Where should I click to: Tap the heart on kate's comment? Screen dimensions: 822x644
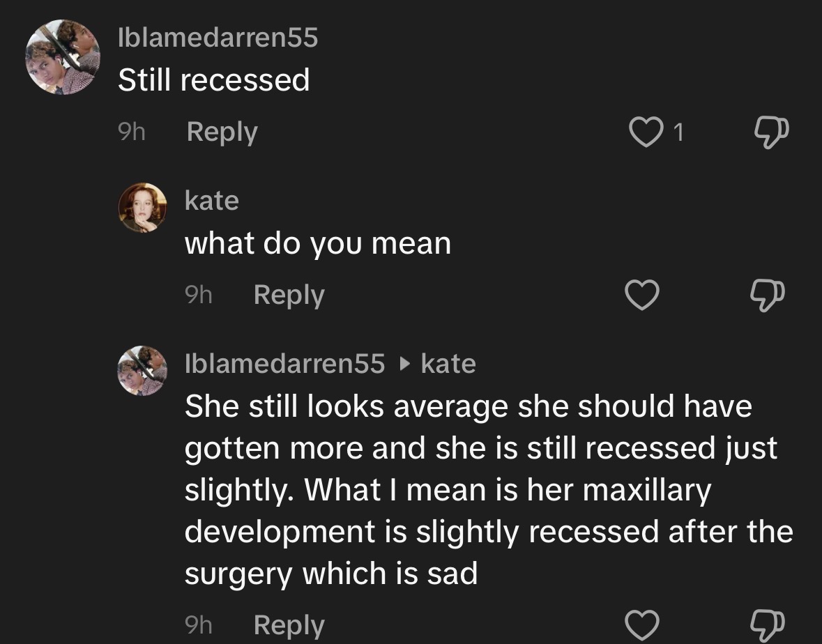[x=641, y=297]
